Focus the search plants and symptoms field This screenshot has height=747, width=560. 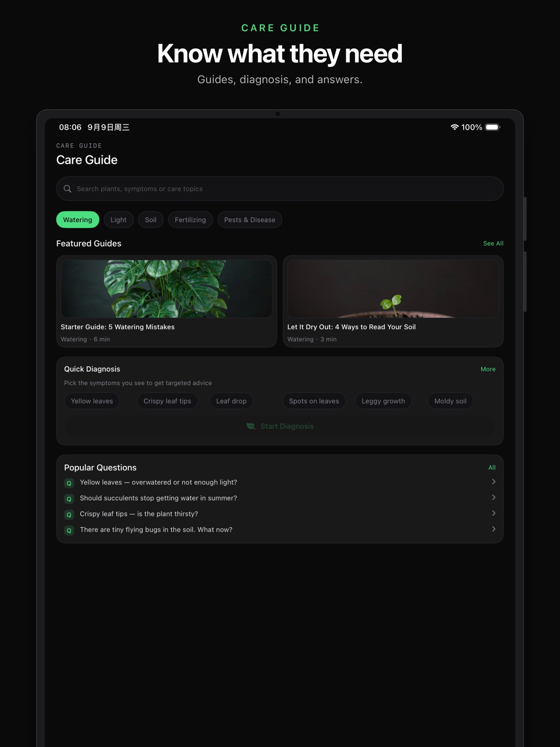280,189
